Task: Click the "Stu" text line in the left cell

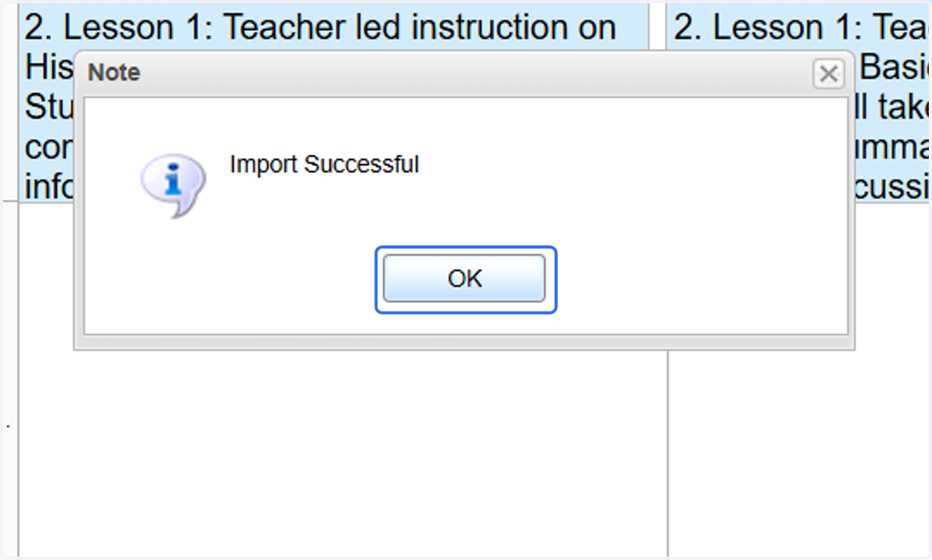Action: [x=49, y=108]
